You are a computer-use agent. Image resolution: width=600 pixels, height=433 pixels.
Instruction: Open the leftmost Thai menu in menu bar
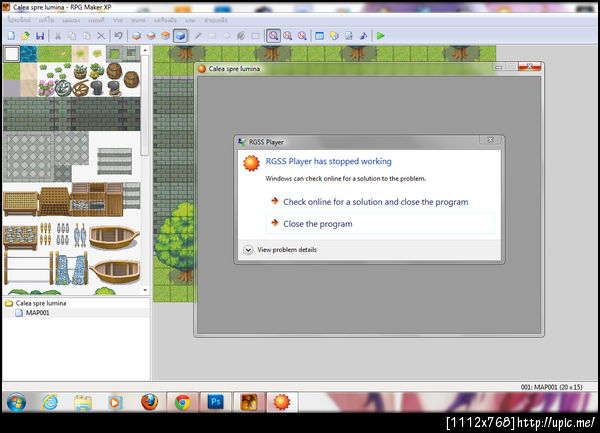[19, 20]
